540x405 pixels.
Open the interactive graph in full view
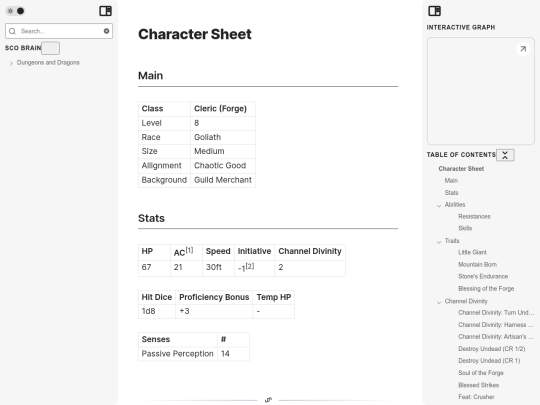pyautogui.click(x=523, y=49)
